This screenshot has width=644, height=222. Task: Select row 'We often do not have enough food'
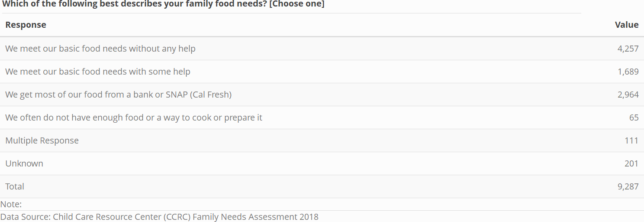point(322,118)
